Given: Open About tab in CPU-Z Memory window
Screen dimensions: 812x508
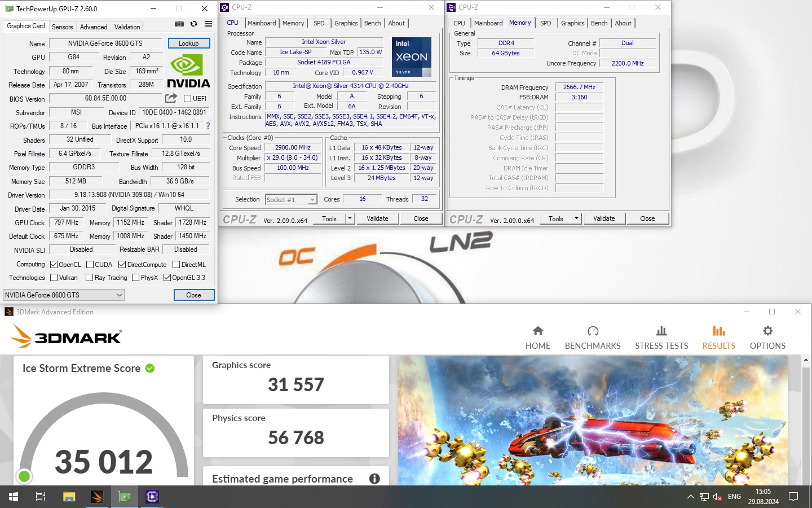Looking at the screenshot, I should coord(623,23).
